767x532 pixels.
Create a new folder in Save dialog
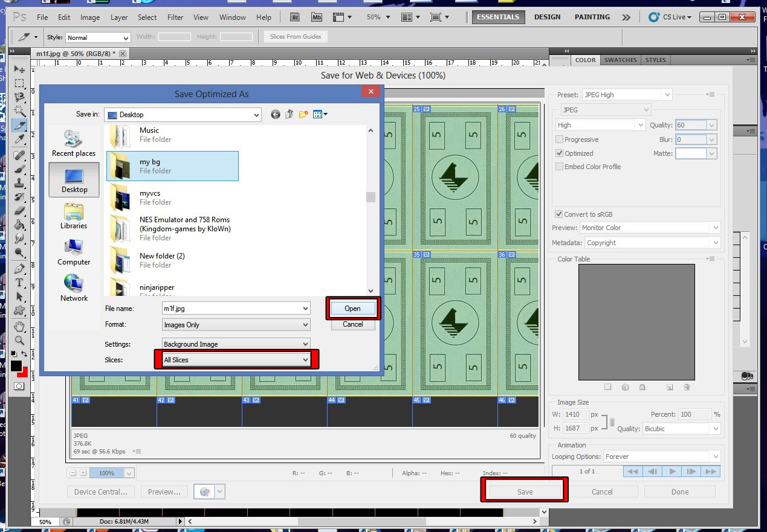tap(303, 114)
